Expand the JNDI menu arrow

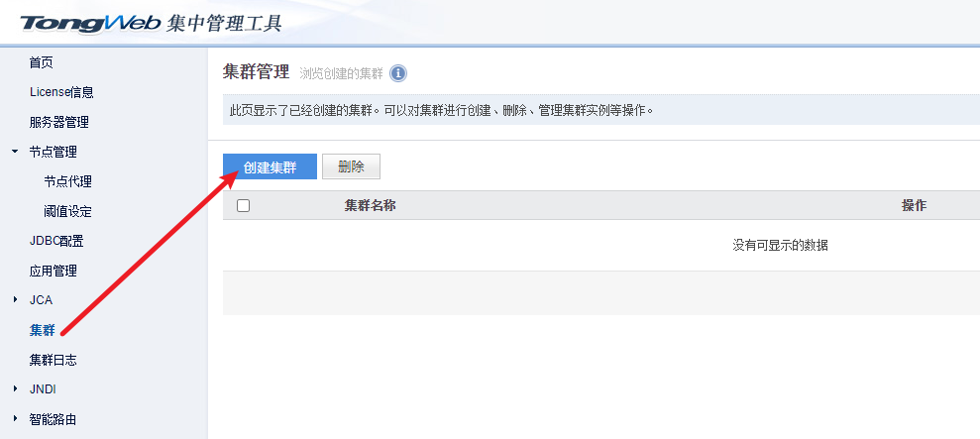(x=15, y=389)
